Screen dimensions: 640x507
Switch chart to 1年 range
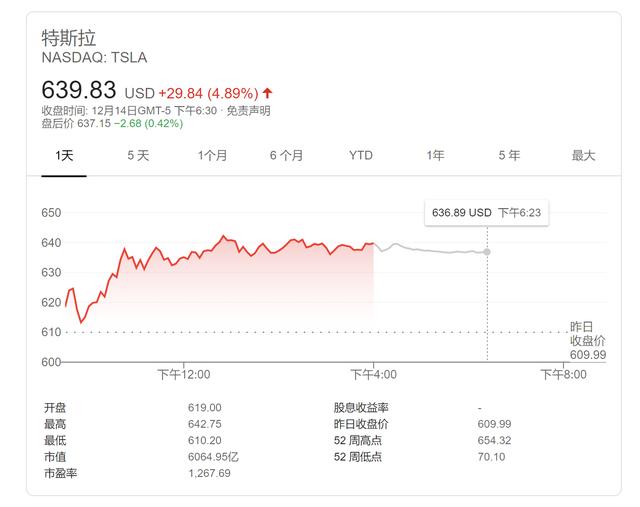tap(435, 156)
